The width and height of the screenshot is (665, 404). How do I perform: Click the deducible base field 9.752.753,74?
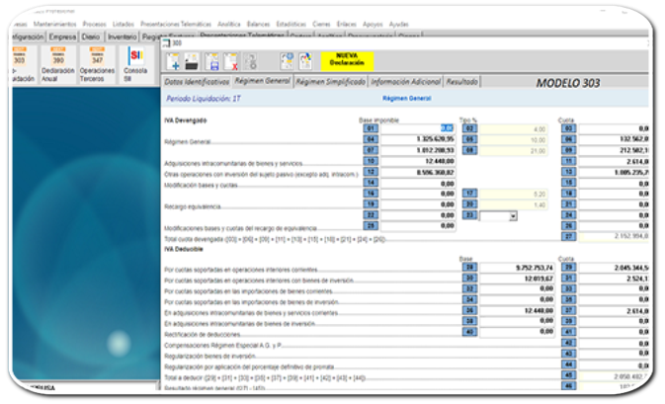click(517, 267)
